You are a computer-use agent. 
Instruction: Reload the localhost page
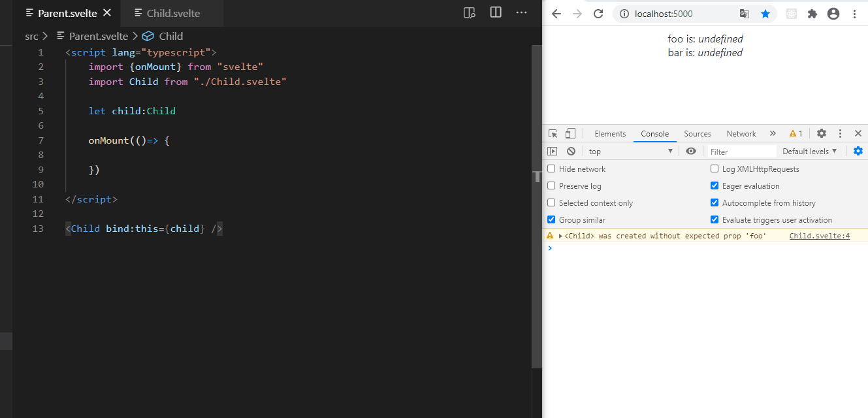pyautogui.click(x=598, y=14)
